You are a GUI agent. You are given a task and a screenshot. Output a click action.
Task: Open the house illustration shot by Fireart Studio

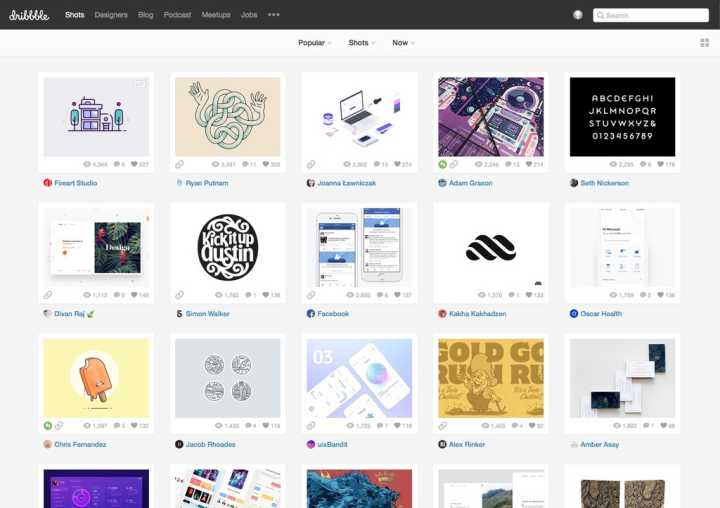(96, 117)
